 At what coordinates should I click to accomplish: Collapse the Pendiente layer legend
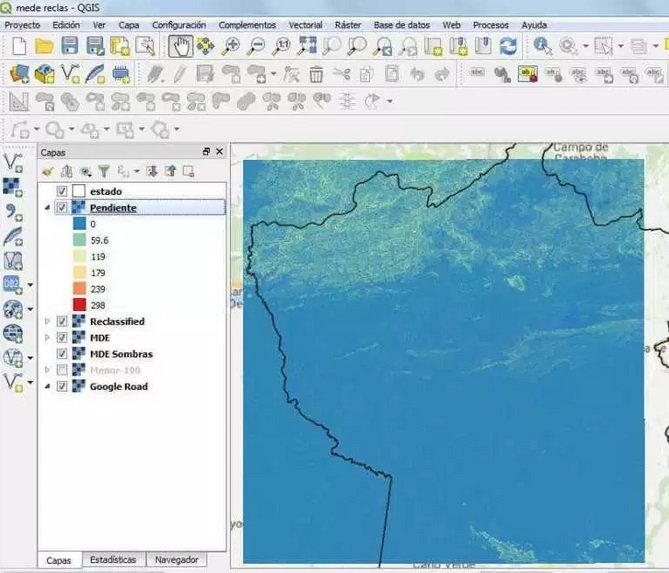48,208
